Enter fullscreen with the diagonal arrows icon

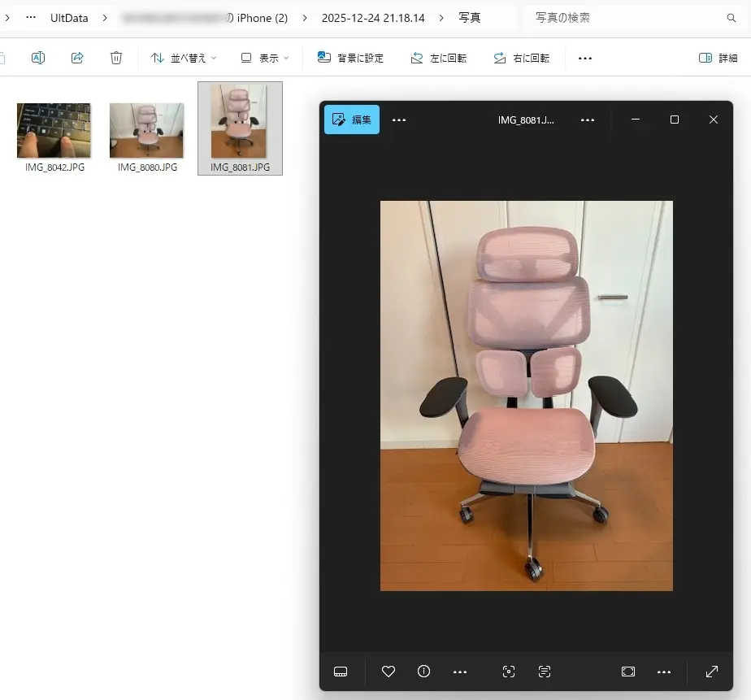click(x=713, y=672)
